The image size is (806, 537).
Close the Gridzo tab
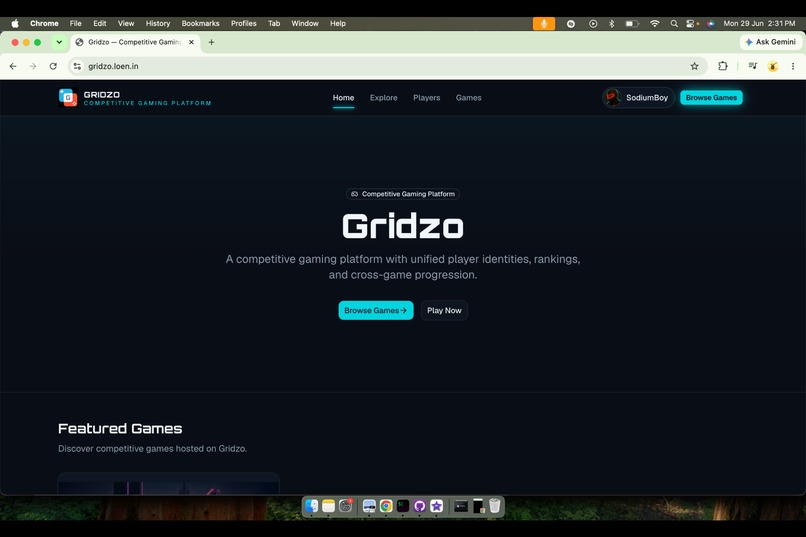(x=191, y=42)
